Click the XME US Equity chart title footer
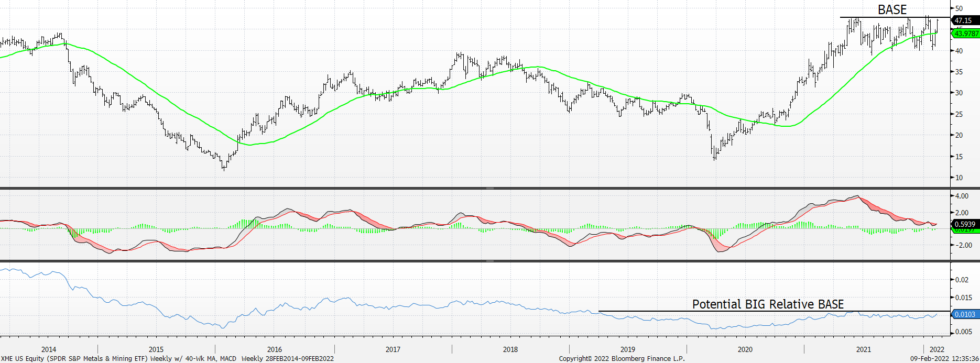The height and width of the screenshot is (363, 980). (x=167, y=359)
